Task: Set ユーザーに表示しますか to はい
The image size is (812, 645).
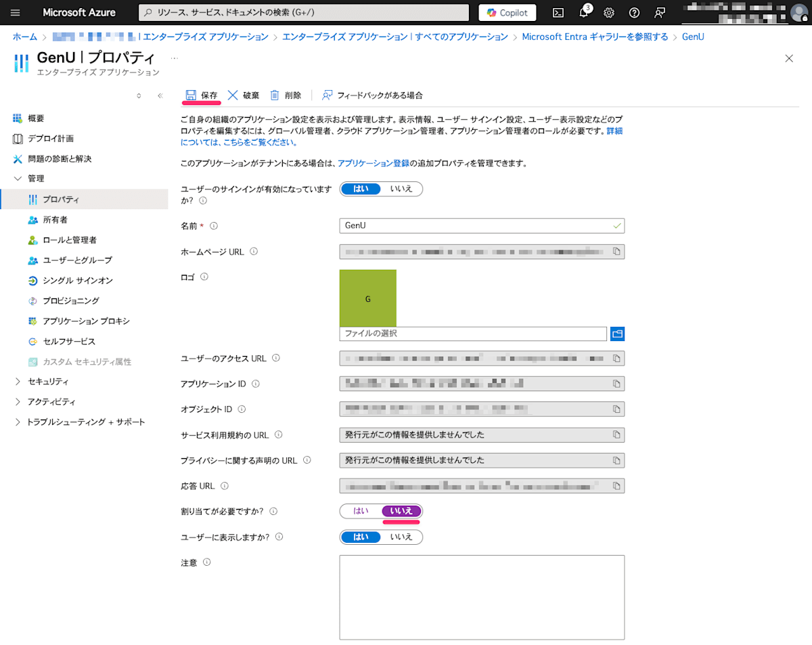Action: [x=361, y=537]
